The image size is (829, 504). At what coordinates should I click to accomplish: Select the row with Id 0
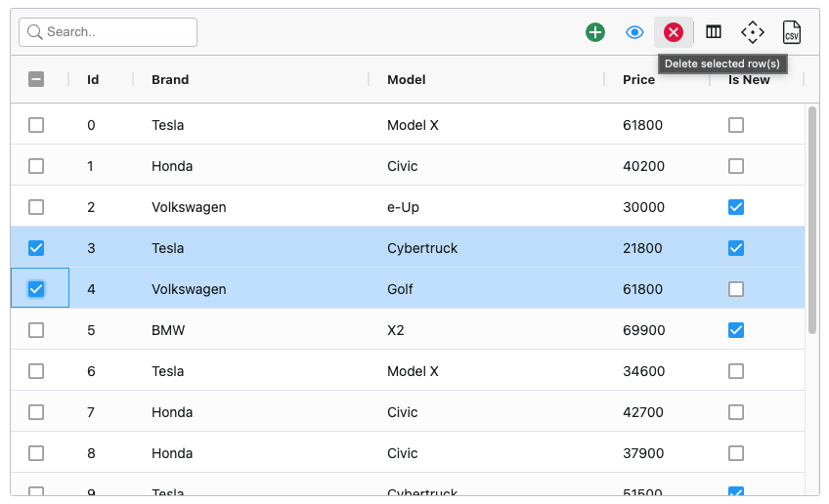36,125
